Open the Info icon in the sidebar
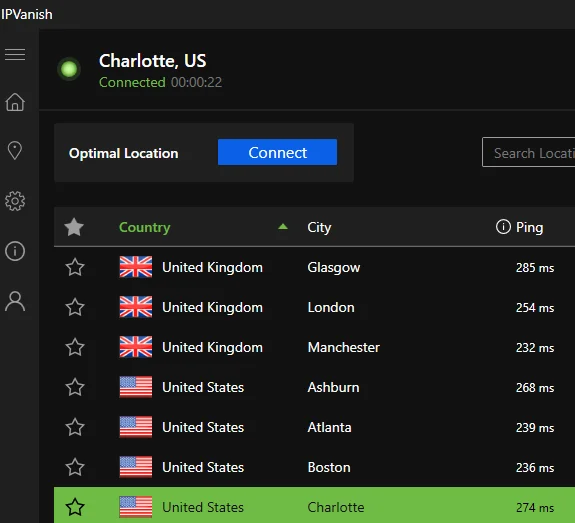The width and height of the screenshot is (575, 523). coord(15,251)
